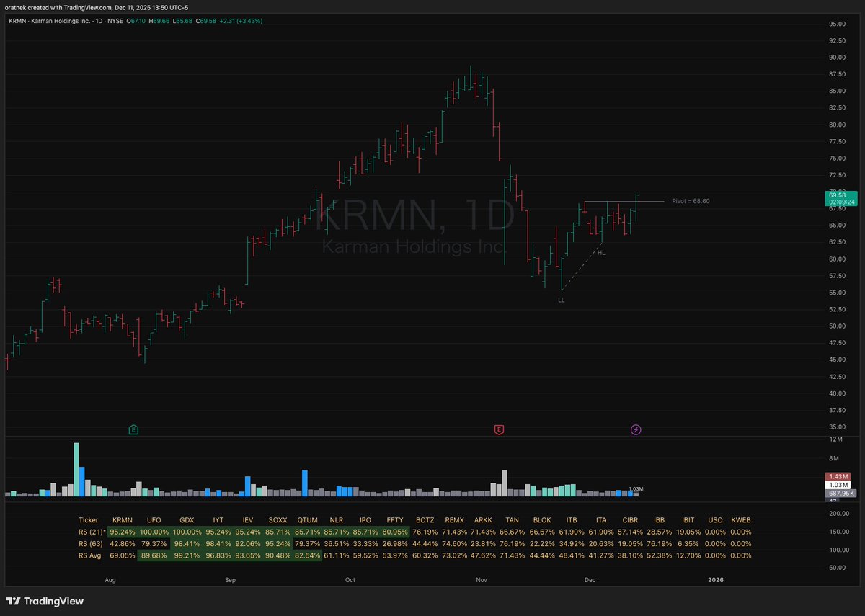The height and width of the screenshot is (616, 865).
Task: Click the QTUM ticker column header
Action: click(307, 519)
